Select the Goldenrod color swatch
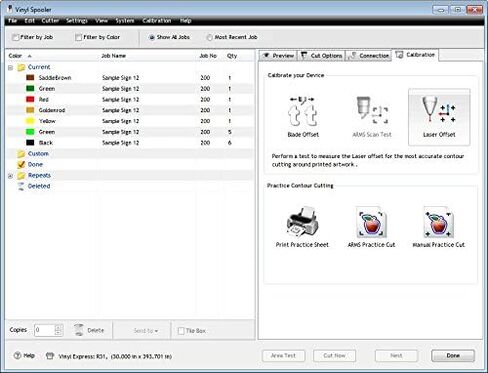 [30, 110]
